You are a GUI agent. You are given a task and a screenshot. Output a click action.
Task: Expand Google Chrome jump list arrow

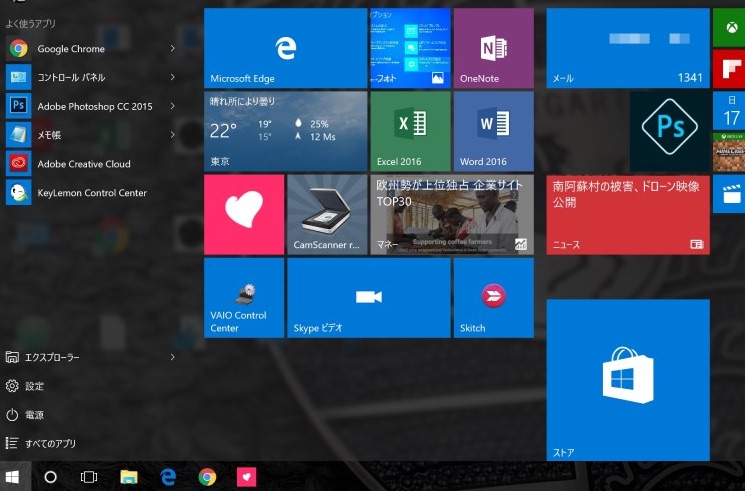(x=173, y=48)
